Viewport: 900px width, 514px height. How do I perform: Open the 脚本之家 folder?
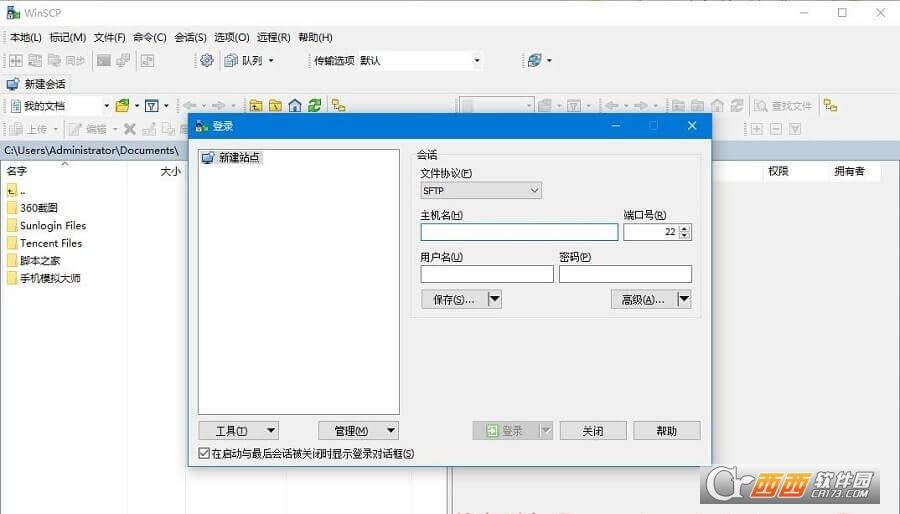click(34, 260)
